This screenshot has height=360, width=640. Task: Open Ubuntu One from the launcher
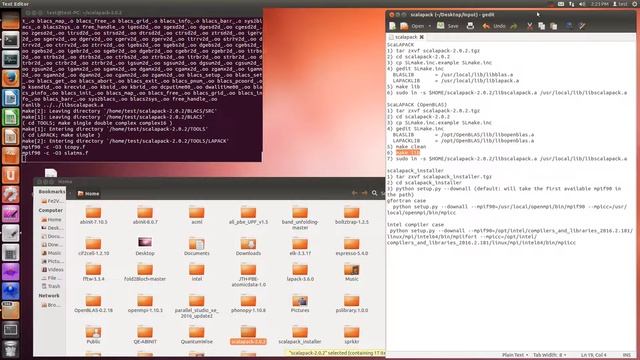(11, 176)
